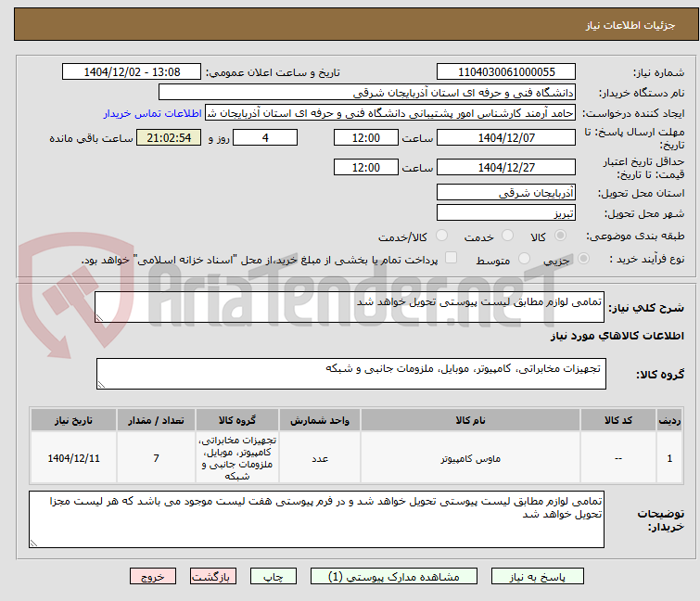Screen dimensions: 700x601
Task: Click the remaining days field showing 4
Action: pyautogui.click(x=265, y=137)
